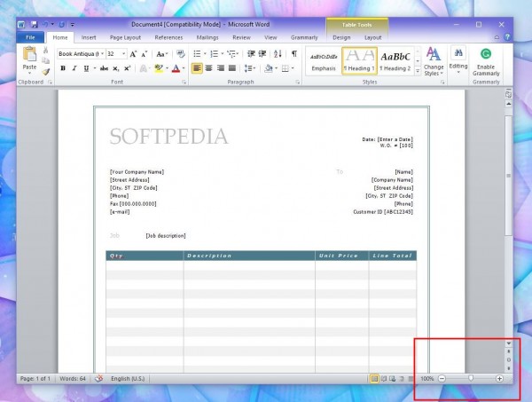The width and height of the screenshot is (532, 402).
Task: Open the File tab
Action: click(x=30, y=37)
